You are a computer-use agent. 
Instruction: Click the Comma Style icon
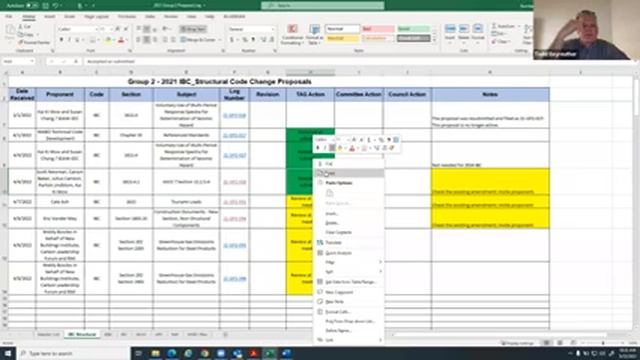pyautogui.click(x=253, y=40)
